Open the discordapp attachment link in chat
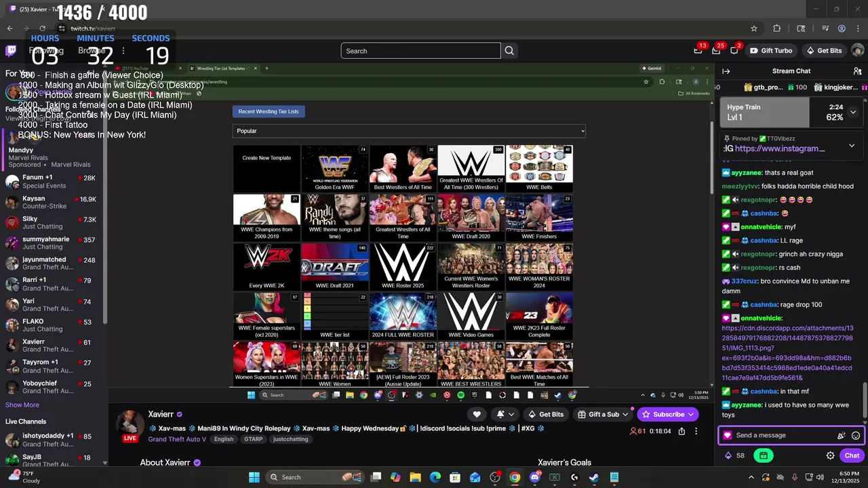868x488 pixels. 787,352
